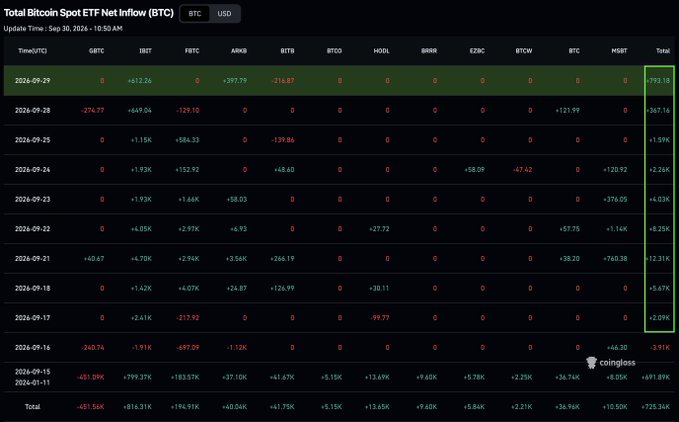Select the 2026-09-21 date cell
Screen dimensions: 679x422
[32, 258]
